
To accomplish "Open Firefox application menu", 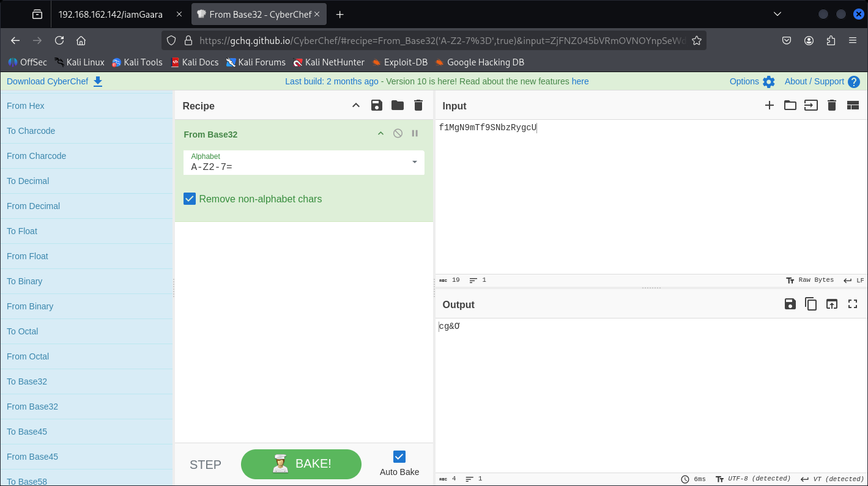I will tap(853, 40).
